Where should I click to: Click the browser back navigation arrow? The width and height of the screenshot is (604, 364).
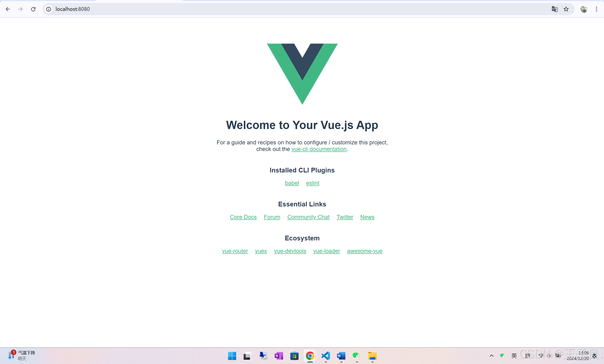click(x=8, y=9)
